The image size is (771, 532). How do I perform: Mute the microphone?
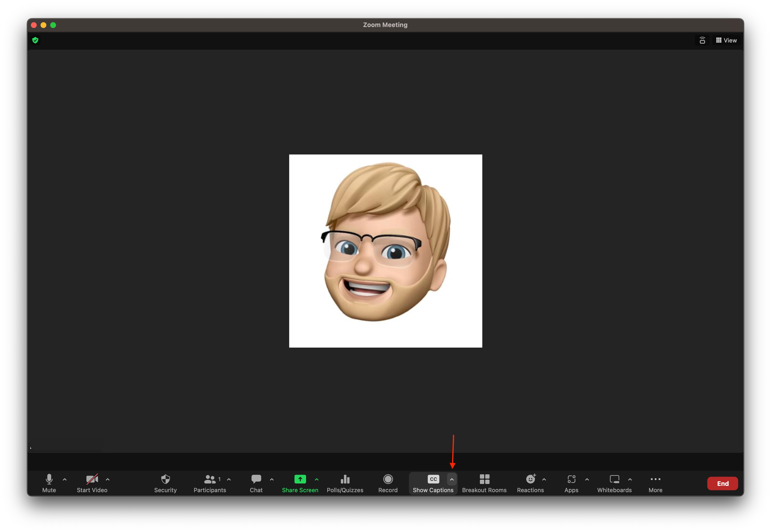(x=49, y=483)
